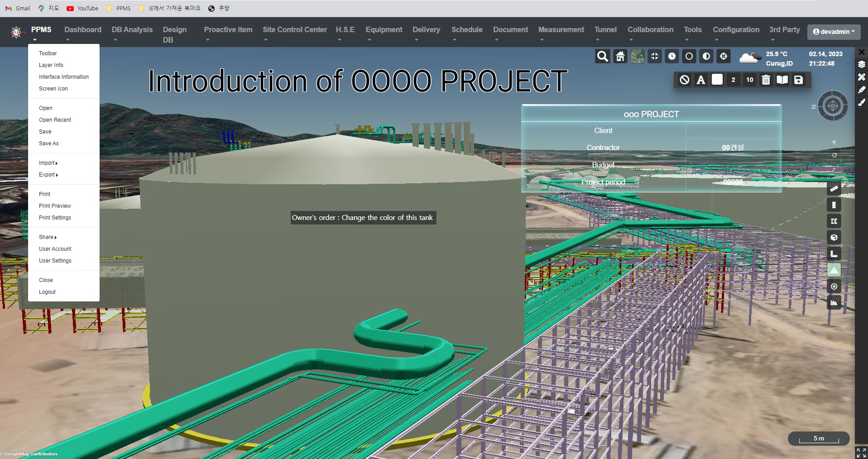Zoom in with the plus button
Viewport: 868px width, 459px height.
[834, 142]
